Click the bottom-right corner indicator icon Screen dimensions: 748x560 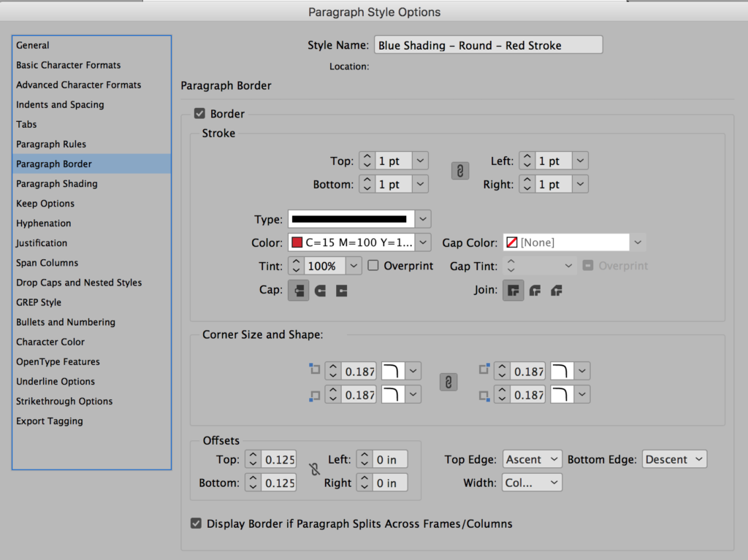(x=484, y=395)
